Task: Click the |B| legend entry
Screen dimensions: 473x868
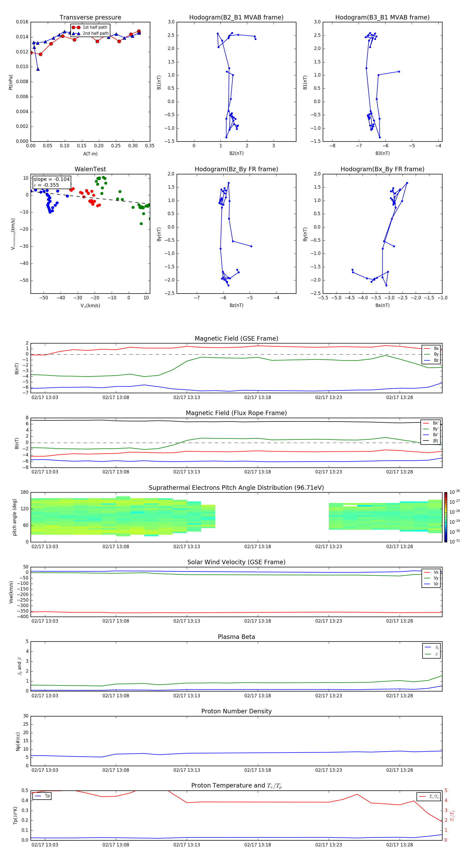Action: (431, 441)
